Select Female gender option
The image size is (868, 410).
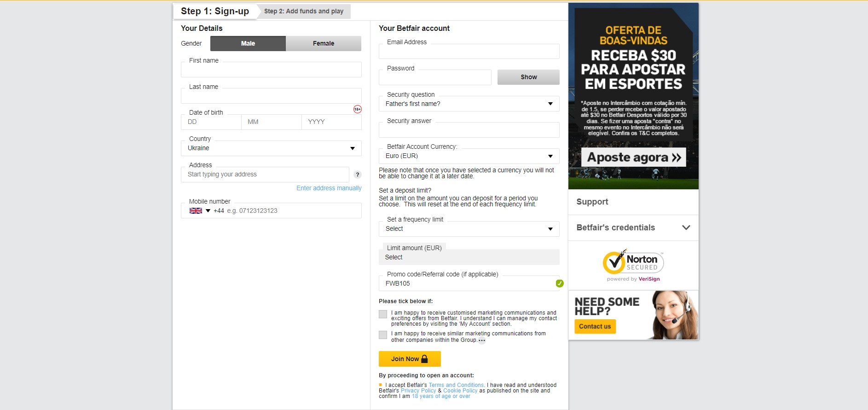(x=324, y=43)
